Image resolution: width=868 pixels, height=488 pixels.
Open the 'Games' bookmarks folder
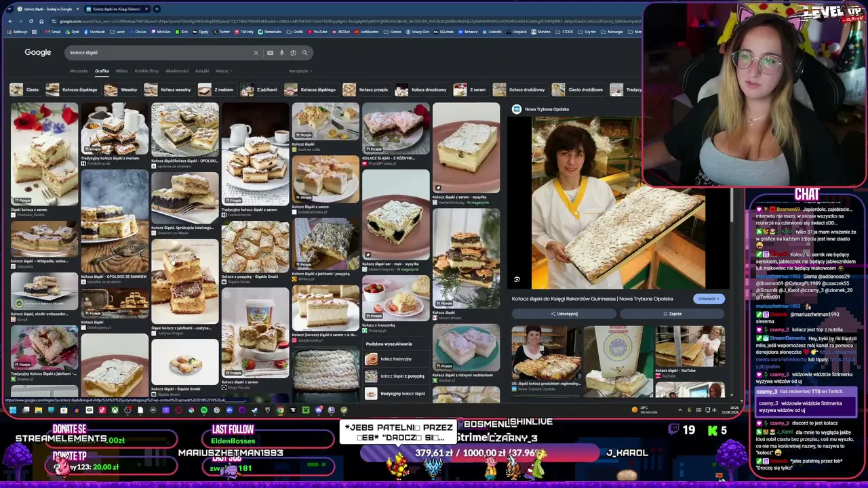coord(393,32)
